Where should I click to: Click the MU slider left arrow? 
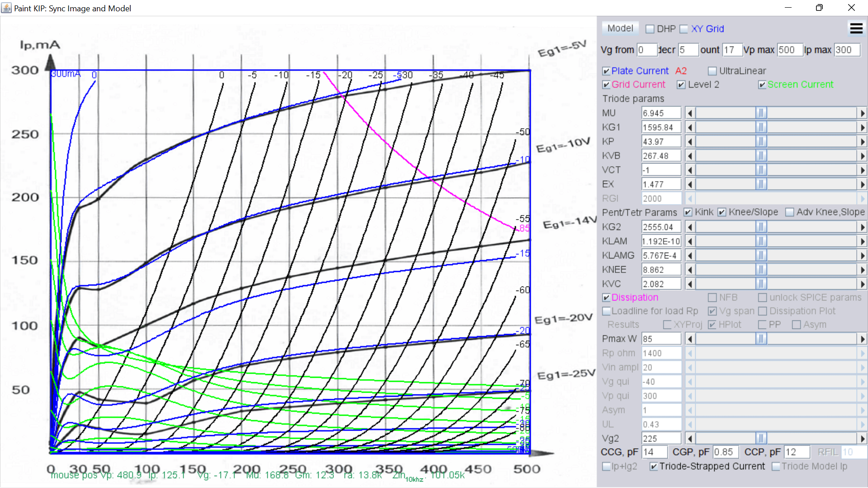click(x=690, y=113)
